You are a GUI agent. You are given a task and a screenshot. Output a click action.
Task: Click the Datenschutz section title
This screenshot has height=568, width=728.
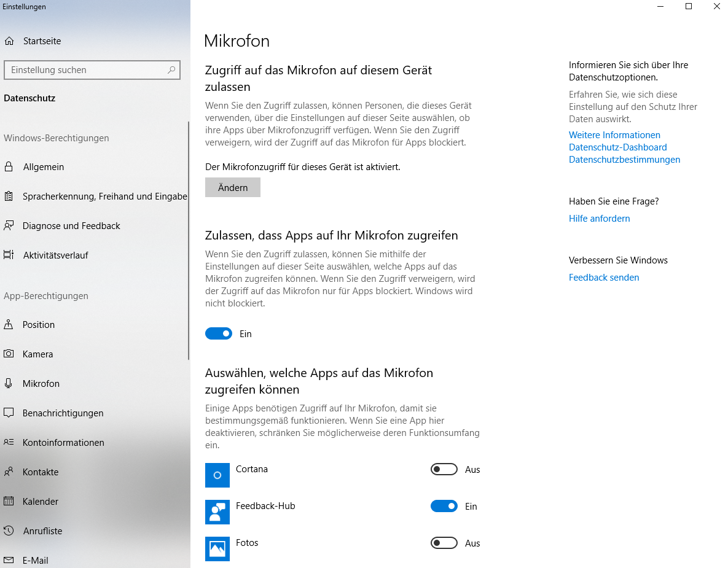[29, 98]
